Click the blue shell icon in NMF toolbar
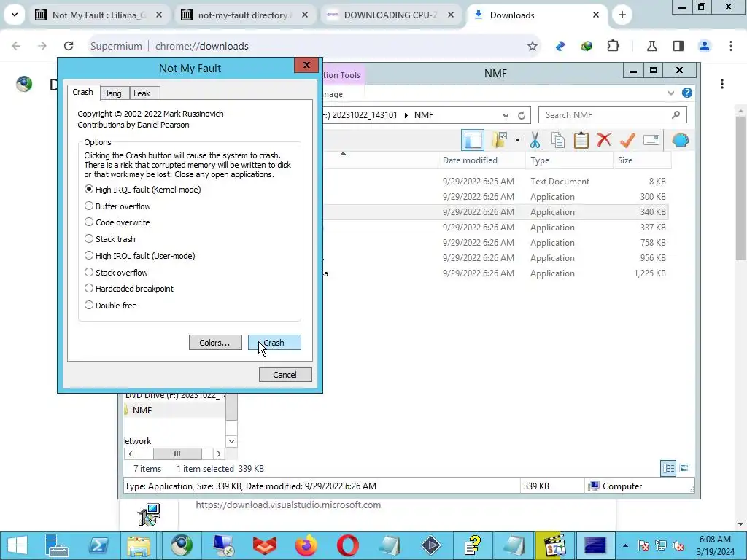The height and width of the screenshot is (560, 747). tap(681, 141)
